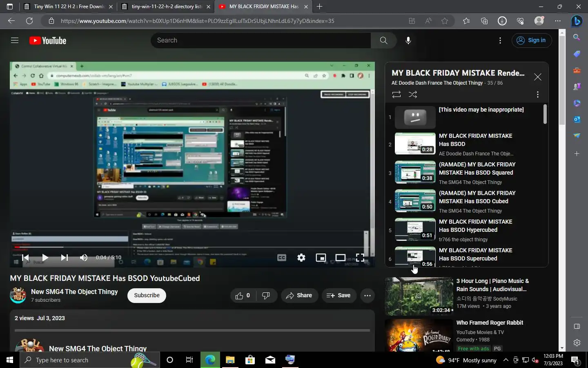Refresh the page

click(x=29, y=21)
